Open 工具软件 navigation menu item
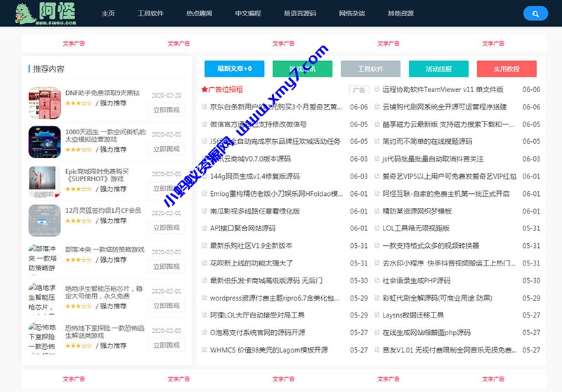Viewport: 562px width, 392px height. 150,13
